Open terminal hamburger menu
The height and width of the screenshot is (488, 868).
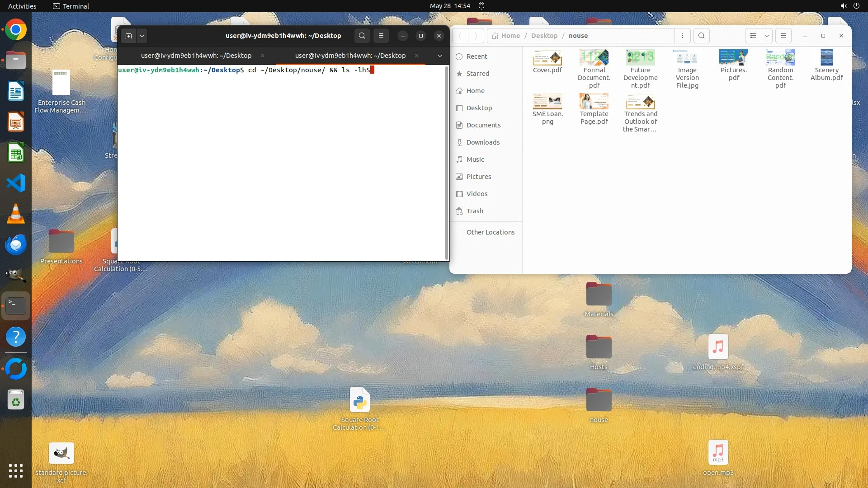point(381,36)
